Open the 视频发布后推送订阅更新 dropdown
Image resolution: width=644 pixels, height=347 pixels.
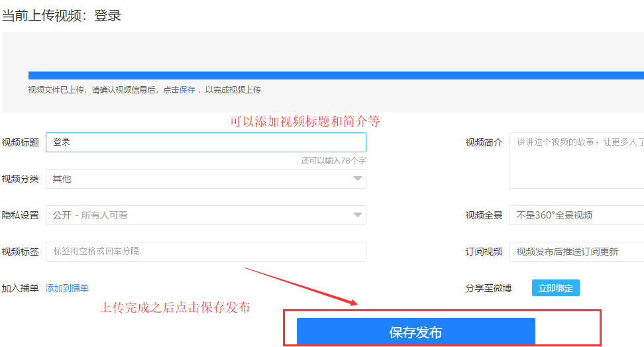(576, 252)
